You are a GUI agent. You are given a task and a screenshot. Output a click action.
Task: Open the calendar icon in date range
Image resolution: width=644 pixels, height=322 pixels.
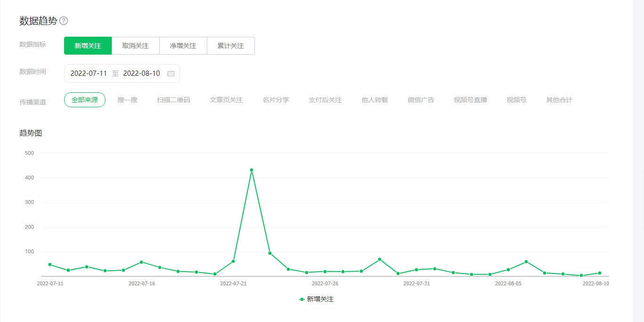[171, 73]
